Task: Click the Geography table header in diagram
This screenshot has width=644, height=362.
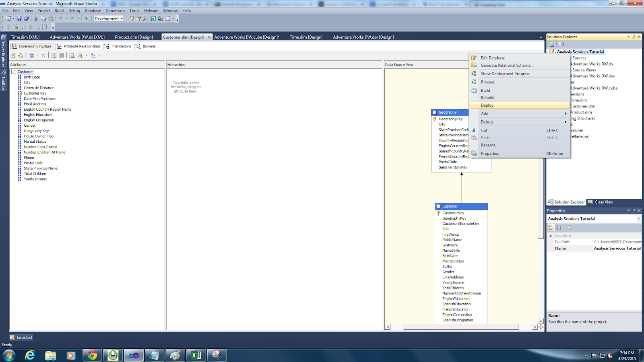Action: (x=450, y=113)
